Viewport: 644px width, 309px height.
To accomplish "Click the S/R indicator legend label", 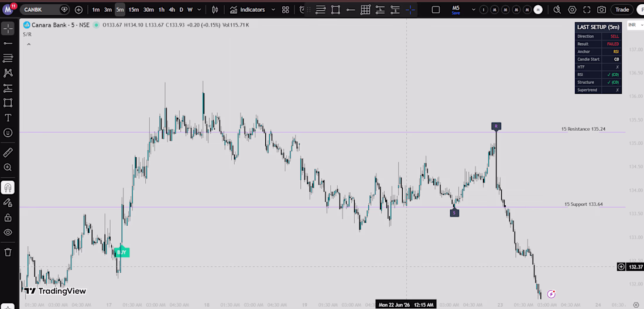I will [x=27, y=35].
